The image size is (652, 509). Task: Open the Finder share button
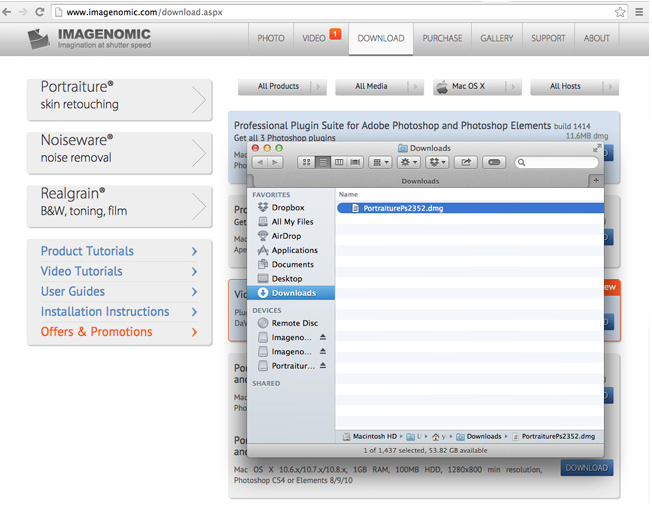[x=466, y=162]
